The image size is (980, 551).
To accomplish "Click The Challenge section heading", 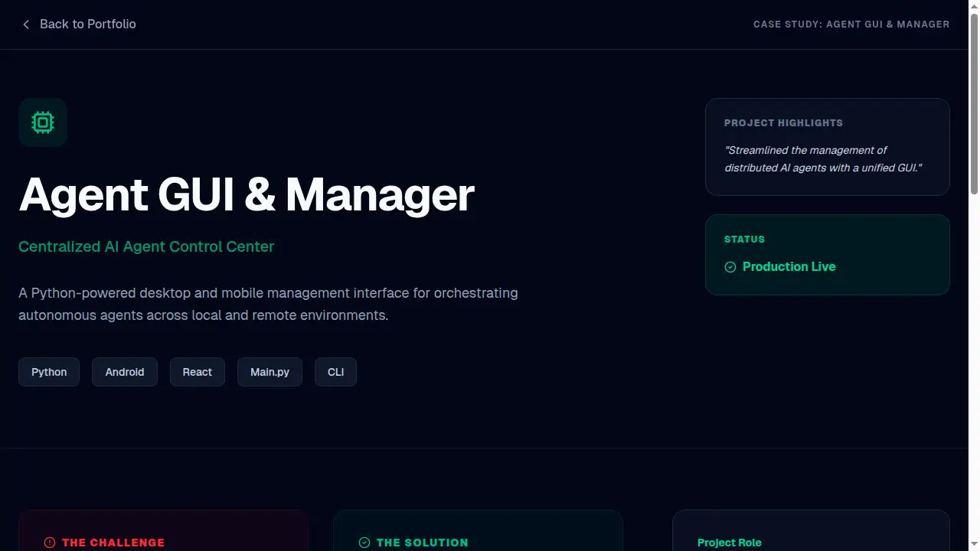I will tap(113, 543).
